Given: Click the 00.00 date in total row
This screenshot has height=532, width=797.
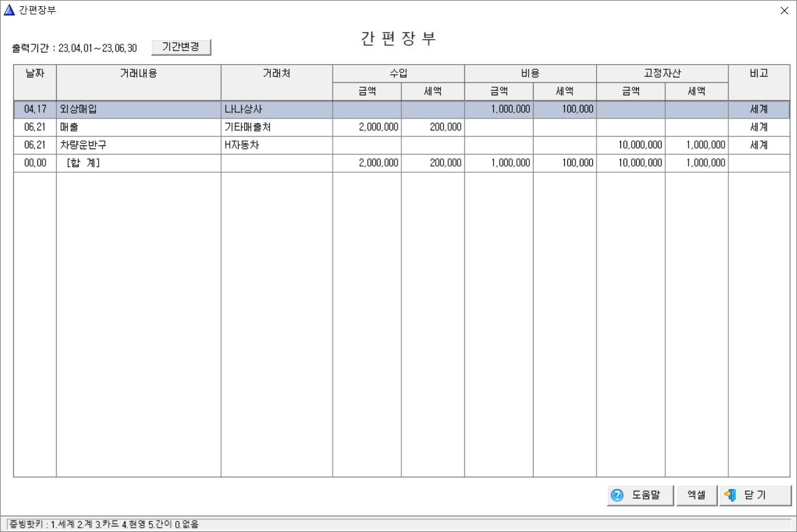Looking at the screenshot, I should point(35,163).
